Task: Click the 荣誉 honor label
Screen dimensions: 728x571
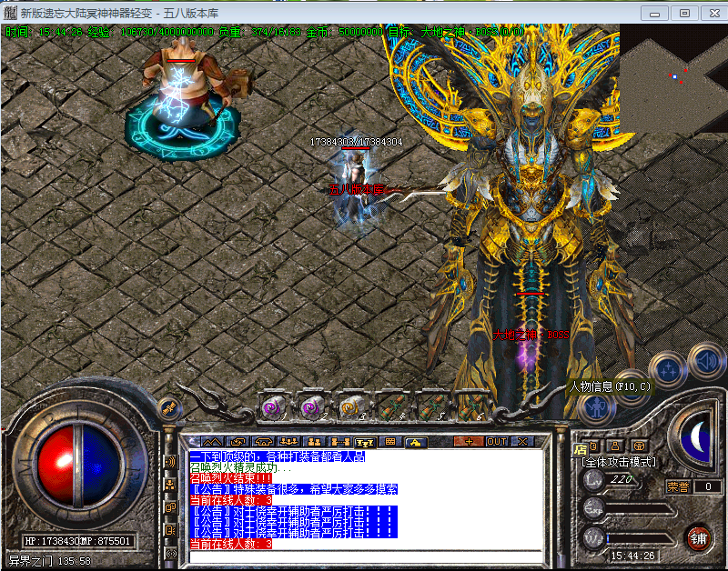Action: click(678, 486)
